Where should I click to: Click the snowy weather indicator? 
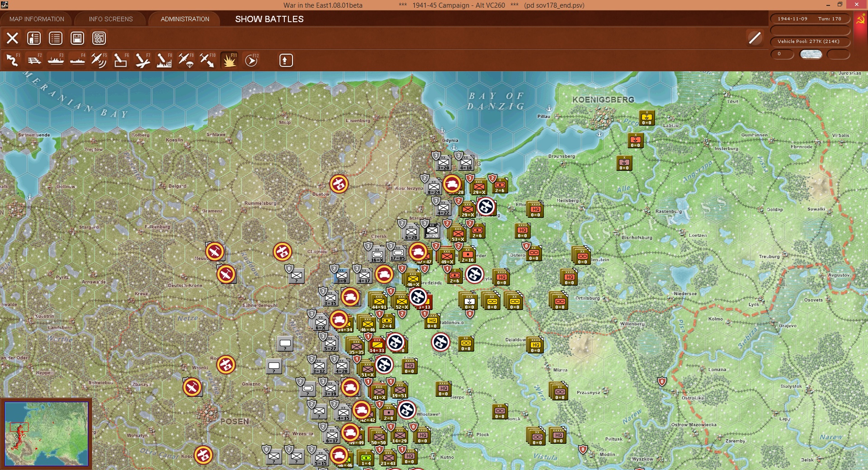tap(811, 54)
